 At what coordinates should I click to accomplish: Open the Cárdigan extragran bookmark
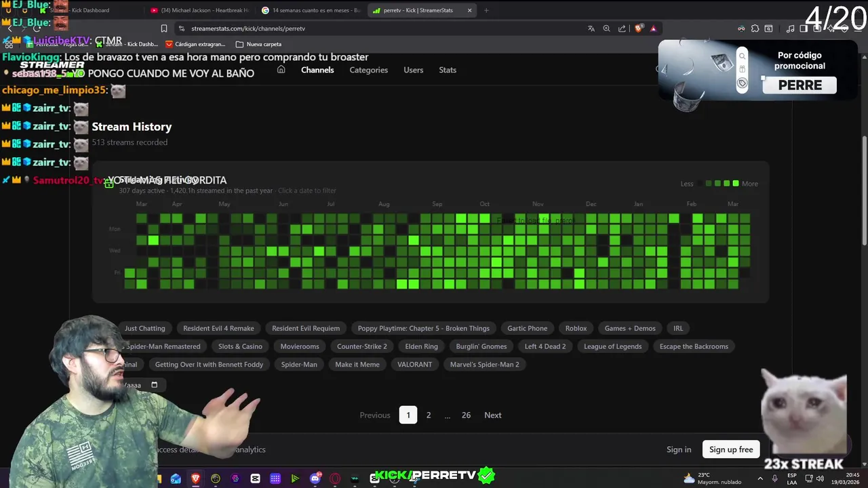click(x=195, y=44)
